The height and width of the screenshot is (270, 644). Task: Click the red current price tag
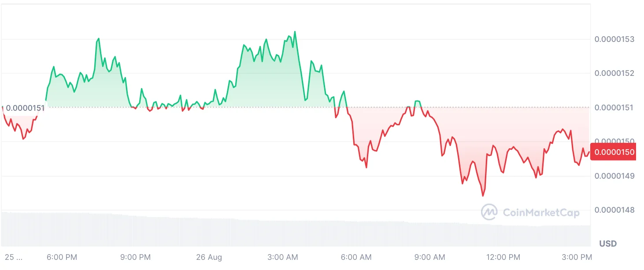pos(614,152)
